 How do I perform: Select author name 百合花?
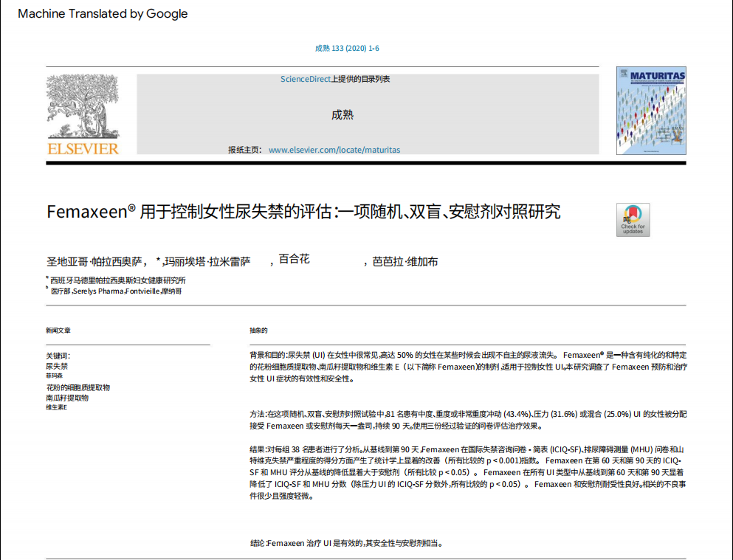(294, 259)
